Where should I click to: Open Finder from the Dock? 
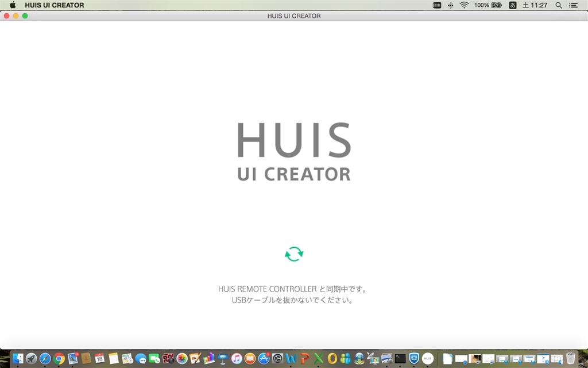tap(18, 359)
